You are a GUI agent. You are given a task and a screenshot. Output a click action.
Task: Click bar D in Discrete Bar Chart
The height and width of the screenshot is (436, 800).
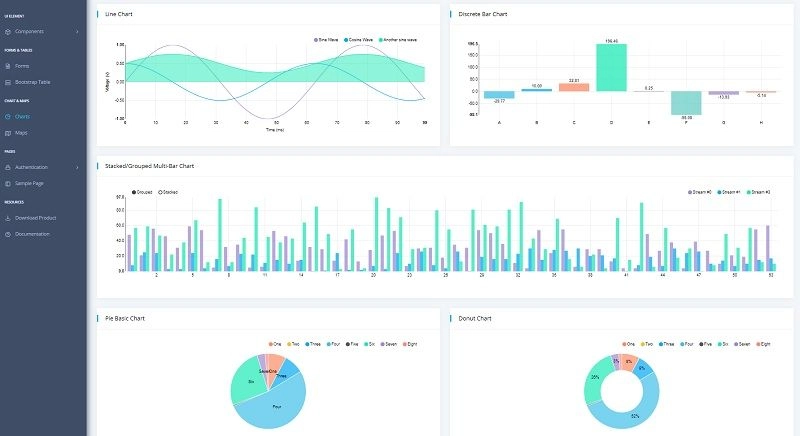click(611, 68)
